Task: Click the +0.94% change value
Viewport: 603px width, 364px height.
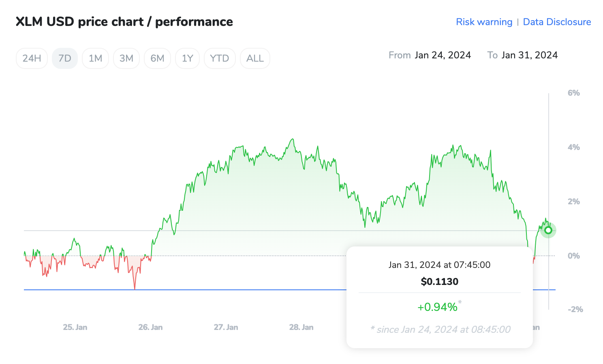Action: click(437, 307)
